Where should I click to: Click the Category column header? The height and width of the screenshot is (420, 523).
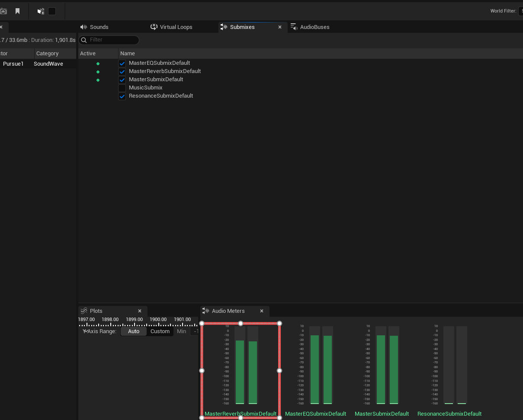click(48, 53)
